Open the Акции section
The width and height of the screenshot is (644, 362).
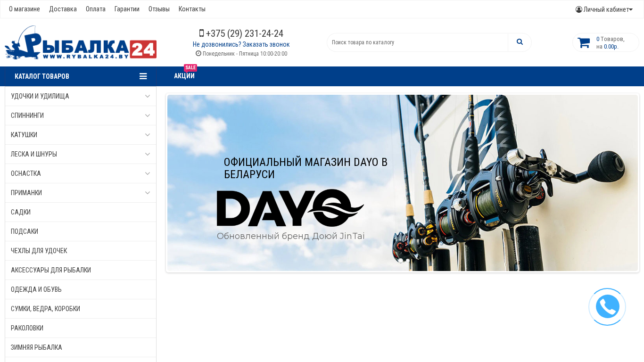coord(184,76)
